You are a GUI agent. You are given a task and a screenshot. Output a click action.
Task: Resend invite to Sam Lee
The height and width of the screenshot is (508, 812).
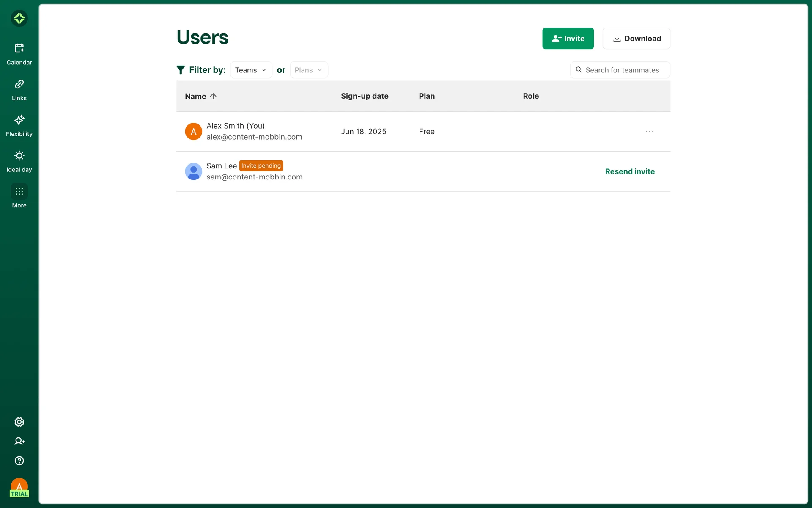coord(629,171)
